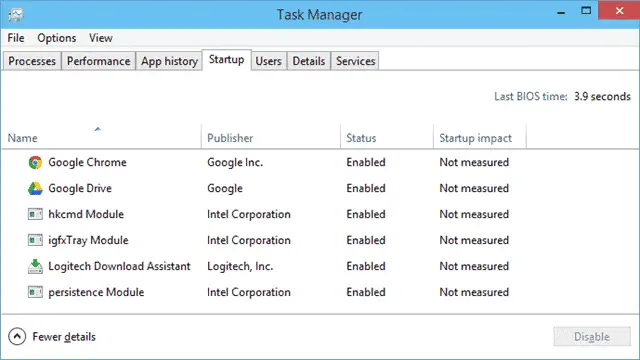640x360 pixels.
Task: Click Enabled status of Google Chrome
Action: [366, 162]
